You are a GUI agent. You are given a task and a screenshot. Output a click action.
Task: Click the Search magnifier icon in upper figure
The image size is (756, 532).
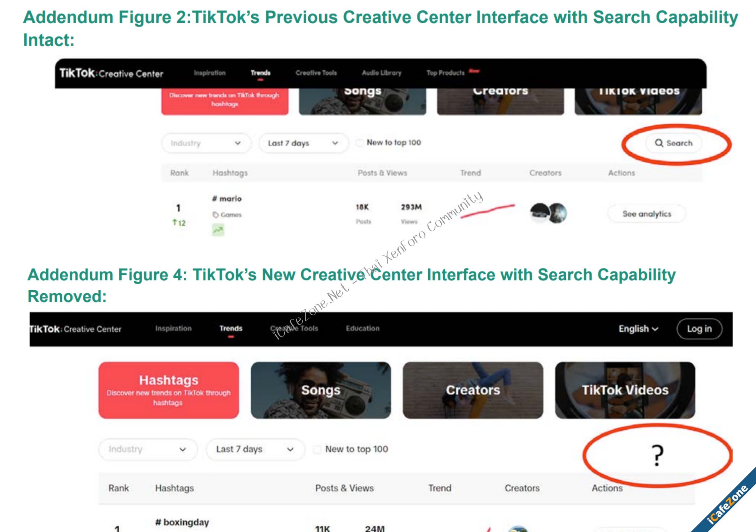[659, 143]
